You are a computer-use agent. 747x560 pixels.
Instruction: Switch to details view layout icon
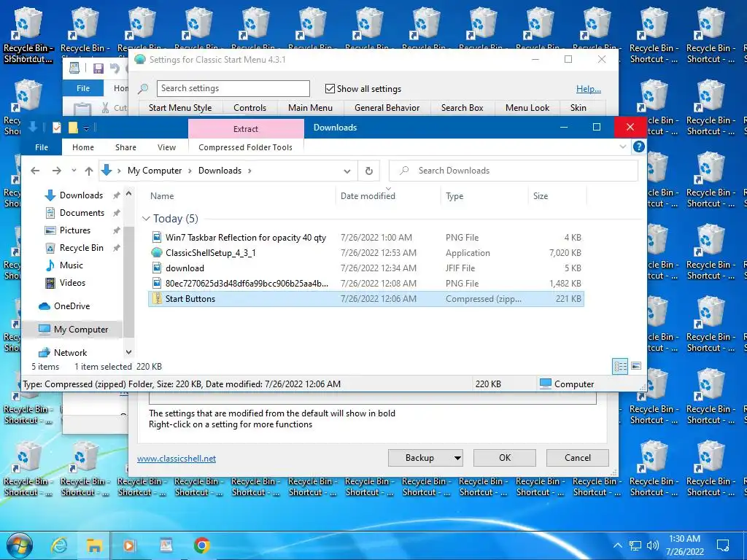pos(620,366)
